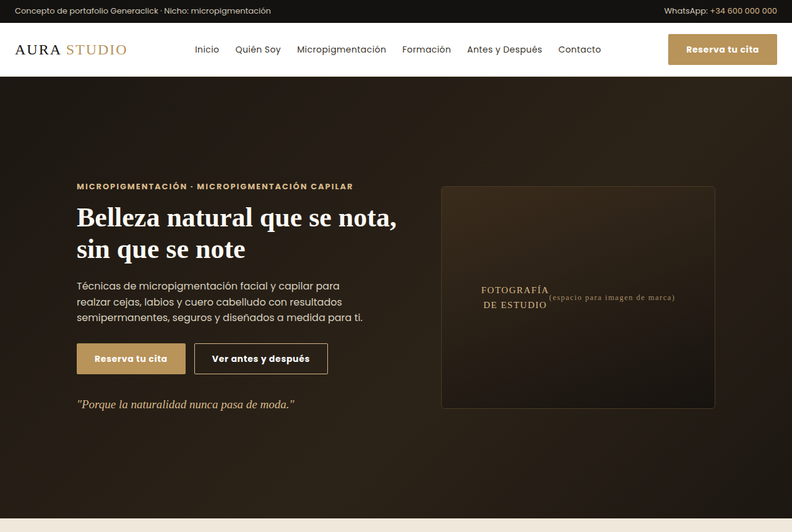Click the headline Belleza natural que se nota
The image size is (792, 532).
coord(236,234)
